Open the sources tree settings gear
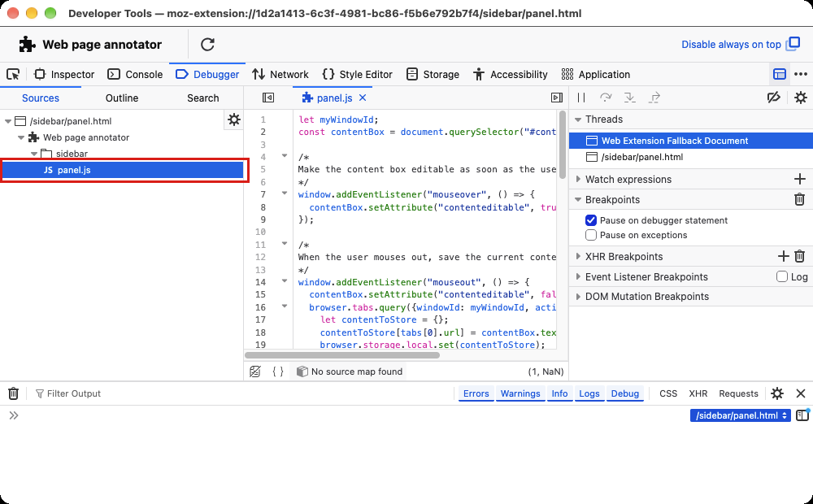This screenshot has width=813, height=504. 234,119
